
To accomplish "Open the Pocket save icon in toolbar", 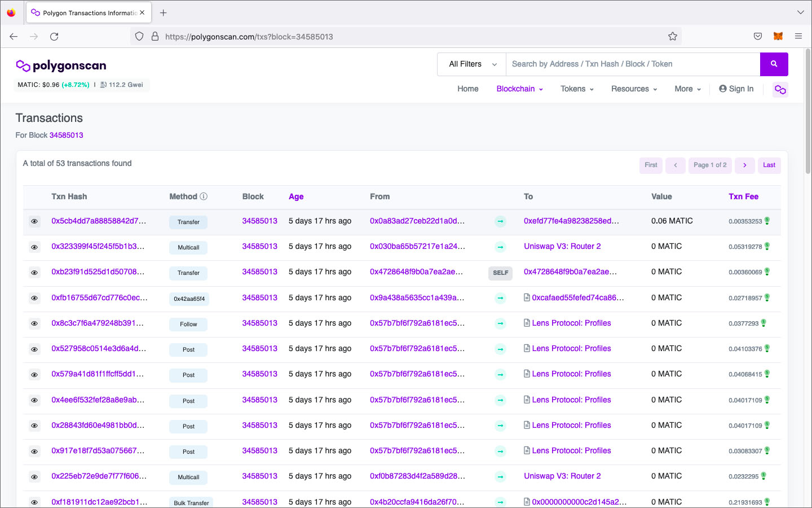I will coord(757,36).
